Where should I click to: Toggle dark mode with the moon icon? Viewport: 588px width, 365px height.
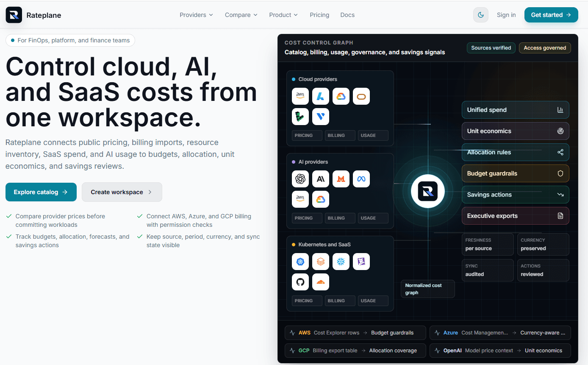(x=481, y=15)
